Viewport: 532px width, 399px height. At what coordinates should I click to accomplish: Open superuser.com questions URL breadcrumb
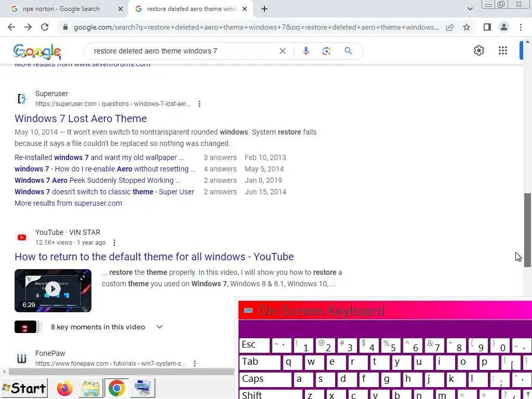point(113,104)
